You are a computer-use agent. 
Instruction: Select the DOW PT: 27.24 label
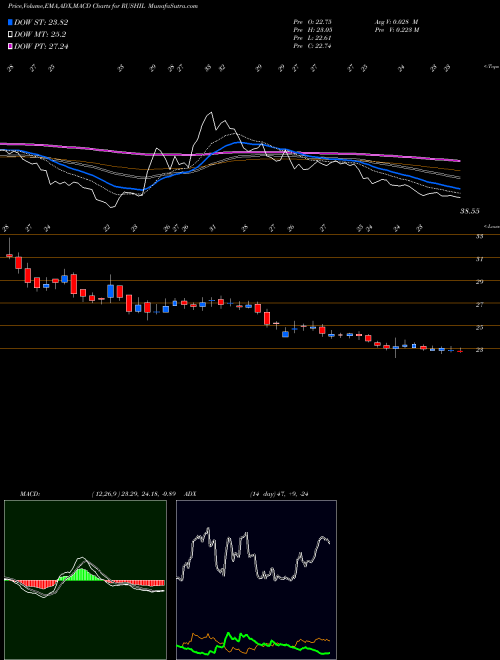point(41,46)
